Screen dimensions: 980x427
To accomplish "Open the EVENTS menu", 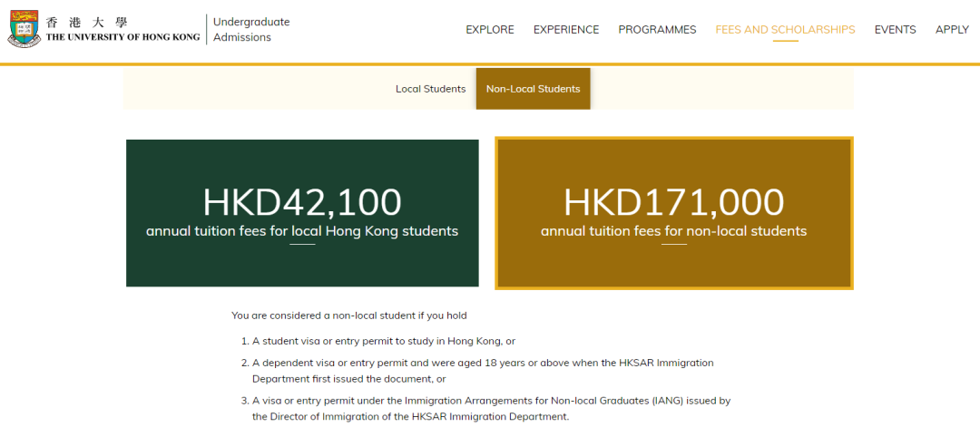I will pyautogui.click(x=895, y=29).
